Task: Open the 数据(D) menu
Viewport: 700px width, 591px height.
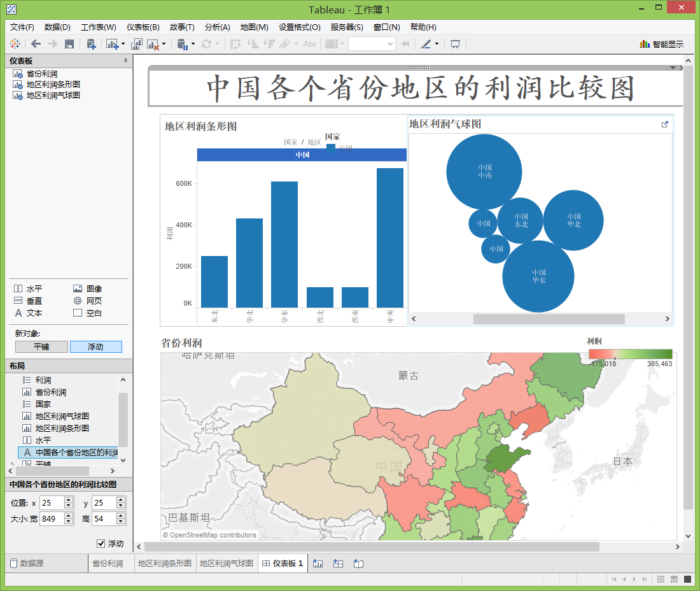Action: coord(57,27)
